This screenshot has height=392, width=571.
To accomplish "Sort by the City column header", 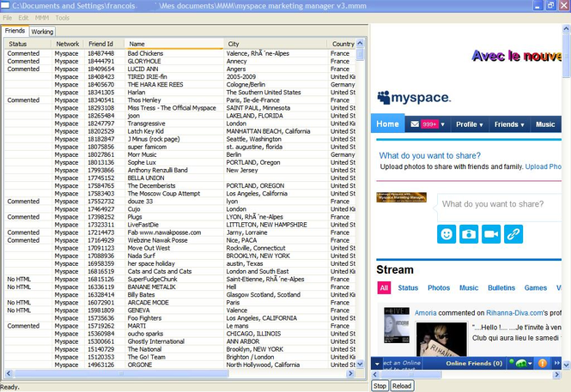I will [x=275, y=44].
